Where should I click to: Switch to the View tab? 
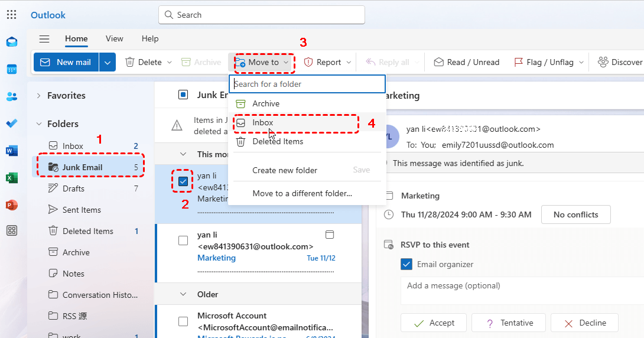[114, 38]
